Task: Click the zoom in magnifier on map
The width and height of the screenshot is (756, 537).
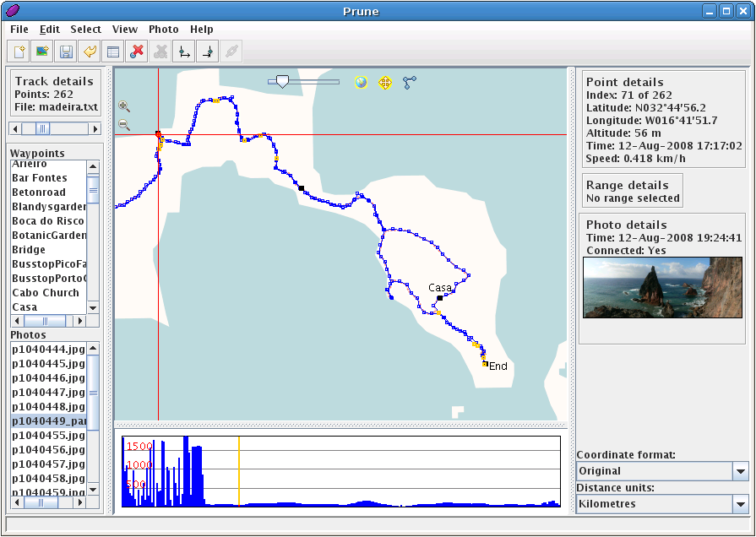Action: coord(124,106)
